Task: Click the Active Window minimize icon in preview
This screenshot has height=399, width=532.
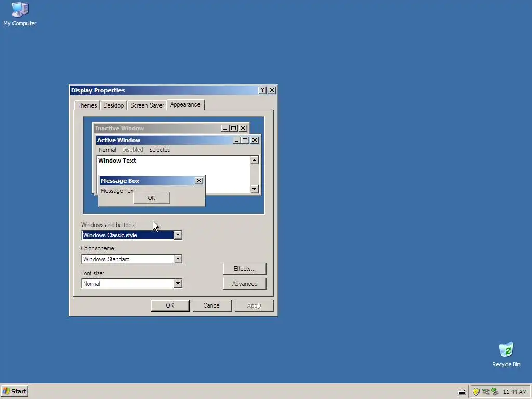Action: [237, 140]
